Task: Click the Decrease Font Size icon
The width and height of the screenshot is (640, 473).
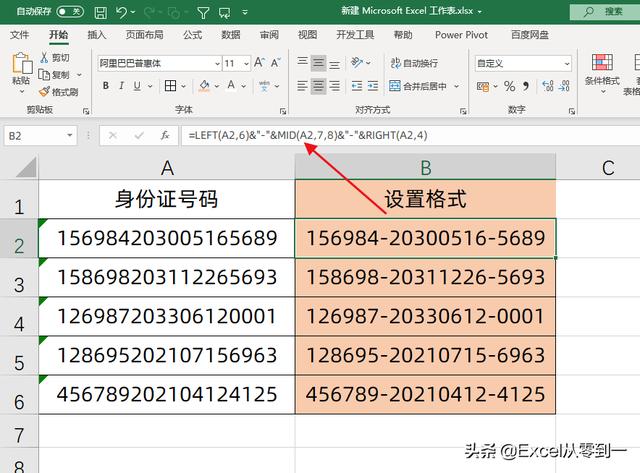Action: [x=276, y=63]
